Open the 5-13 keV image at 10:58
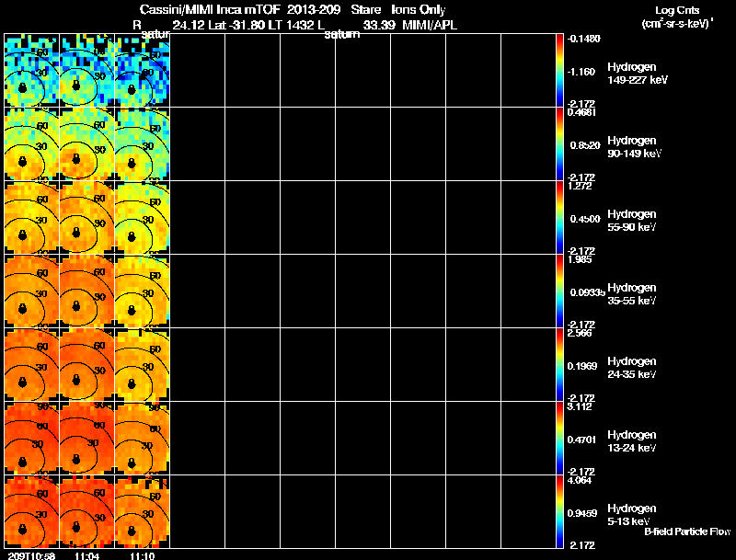The image size is (736, 560). coord(31,511)
